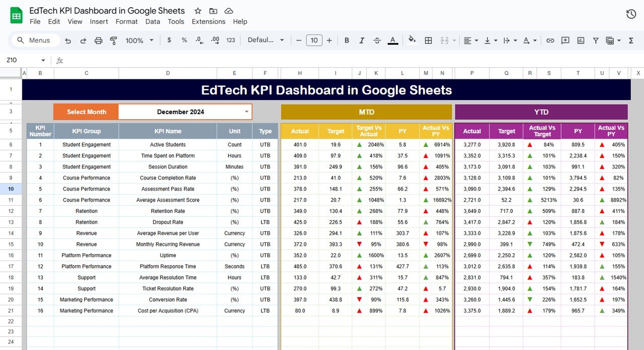Screen dimensions: 644x350
Task: Click the MTD section header
Action: pos(366,112)
